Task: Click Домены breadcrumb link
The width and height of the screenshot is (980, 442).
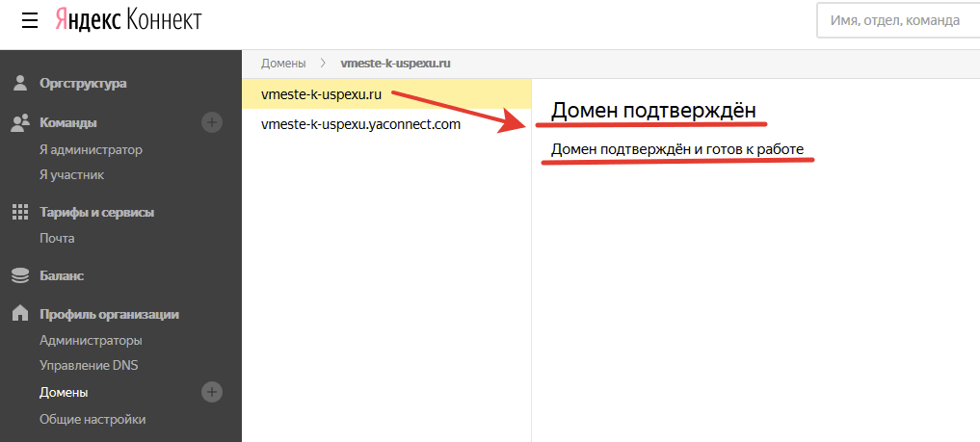Action: tap(282, 64)
